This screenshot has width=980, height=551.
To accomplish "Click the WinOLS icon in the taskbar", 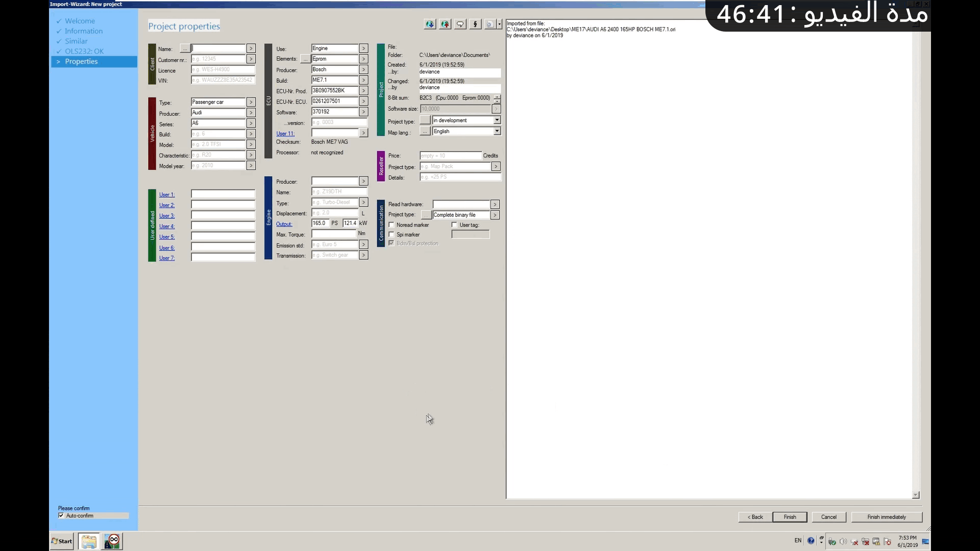I will [112, 541].
